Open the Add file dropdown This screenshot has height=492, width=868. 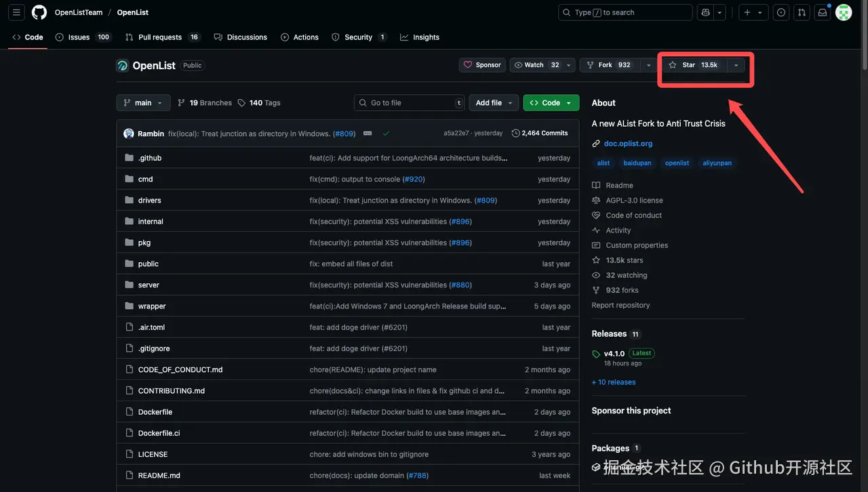[493, 103]
